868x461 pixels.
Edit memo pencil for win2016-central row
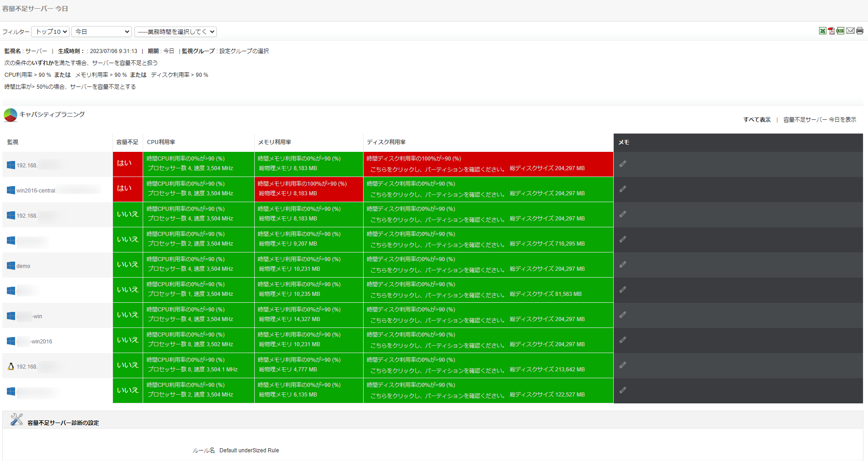[623, 189]
